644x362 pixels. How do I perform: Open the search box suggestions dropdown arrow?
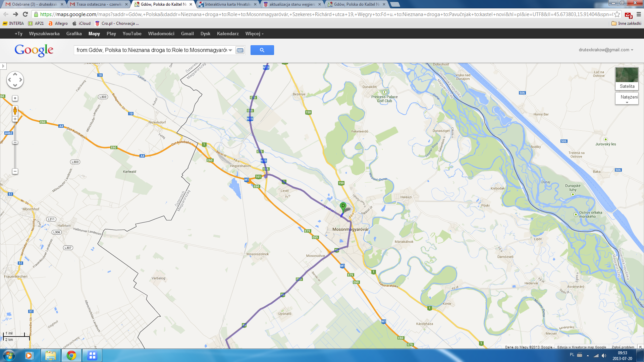[230, 50]
